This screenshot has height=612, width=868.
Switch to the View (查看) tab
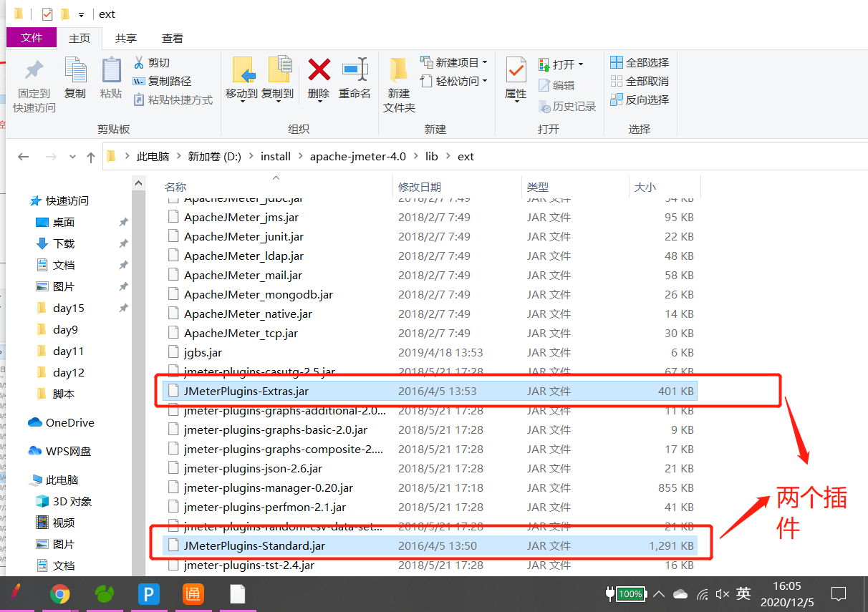(172, 39)
